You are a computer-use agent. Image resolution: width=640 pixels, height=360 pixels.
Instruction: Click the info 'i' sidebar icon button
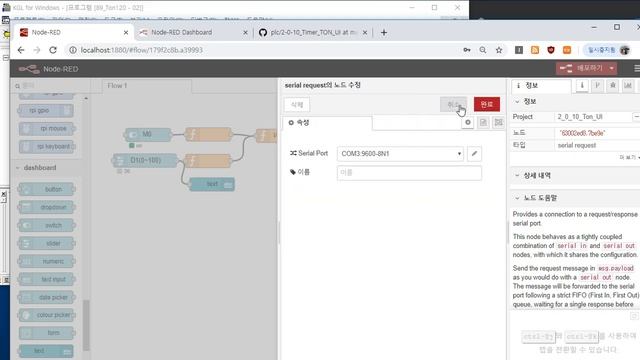(x=582, y=85)
